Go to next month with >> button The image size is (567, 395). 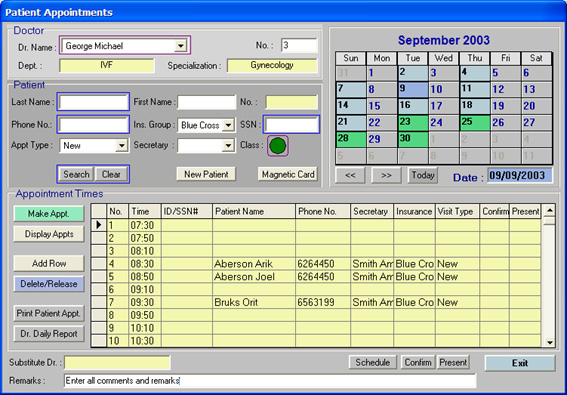[386, 175]
